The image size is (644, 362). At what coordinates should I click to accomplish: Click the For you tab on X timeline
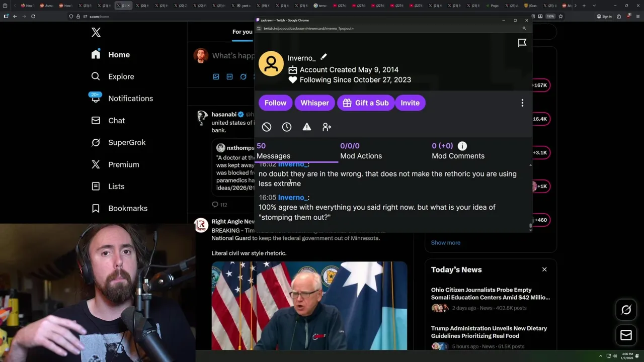pyautogui.click(x=243, y=32)
